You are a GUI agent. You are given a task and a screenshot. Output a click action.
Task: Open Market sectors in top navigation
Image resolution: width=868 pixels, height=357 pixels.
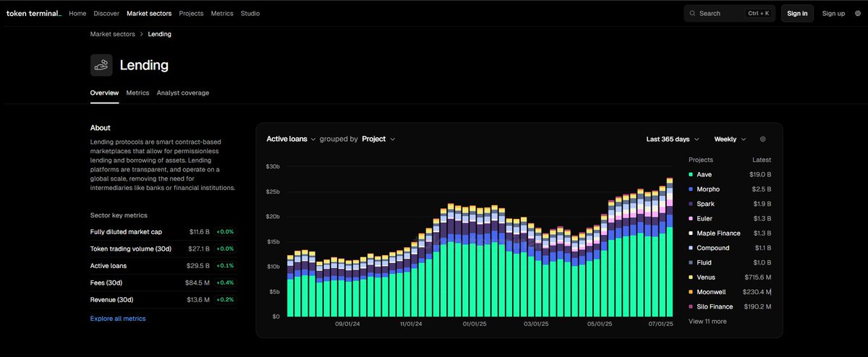click(149, 13)
